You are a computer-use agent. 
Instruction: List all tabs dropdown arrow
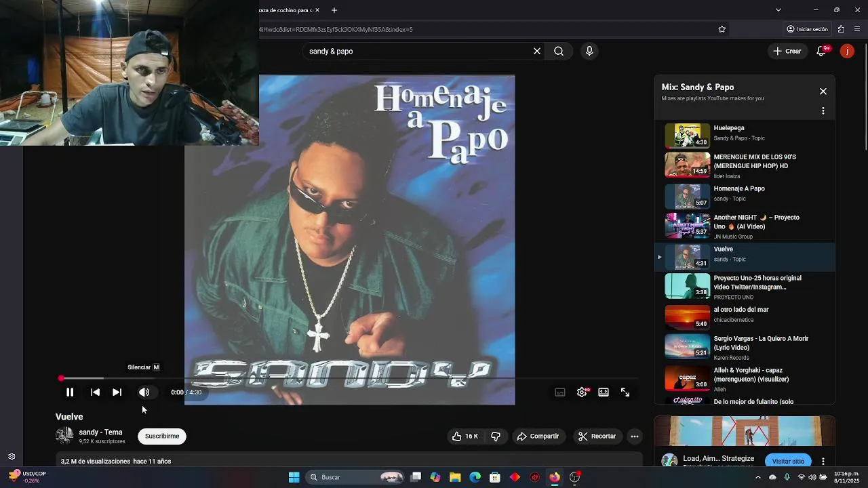point(778,10)
